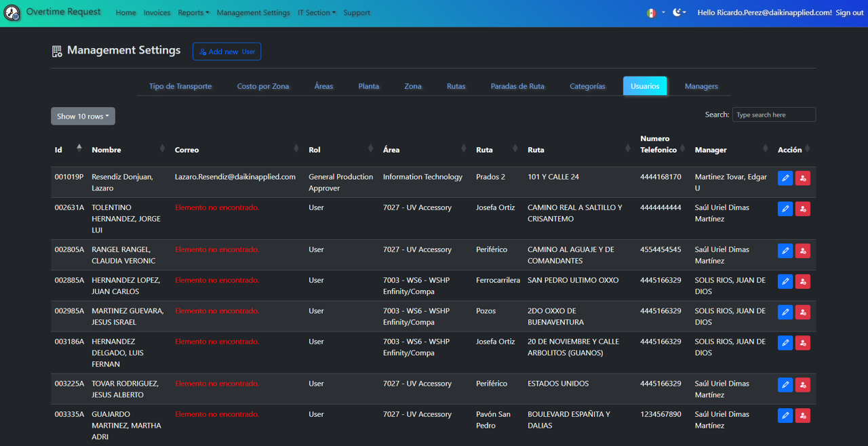Click blue edit icon for Resendiz Donjuan row
This screenshot has height=446, width=868.
tap(785, 178)
